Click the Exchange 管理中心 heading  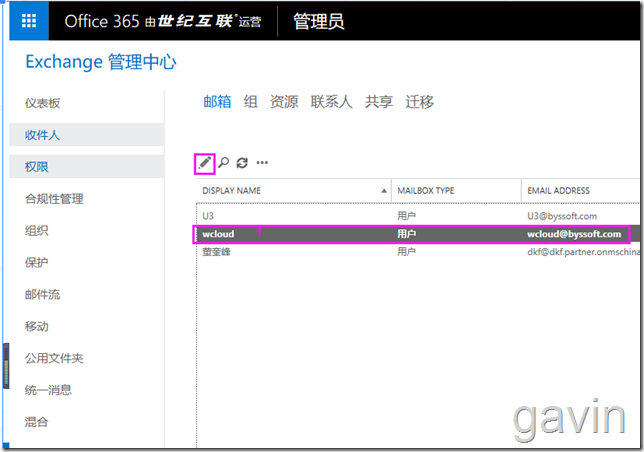pyautogui.click(x=101, y=62)
